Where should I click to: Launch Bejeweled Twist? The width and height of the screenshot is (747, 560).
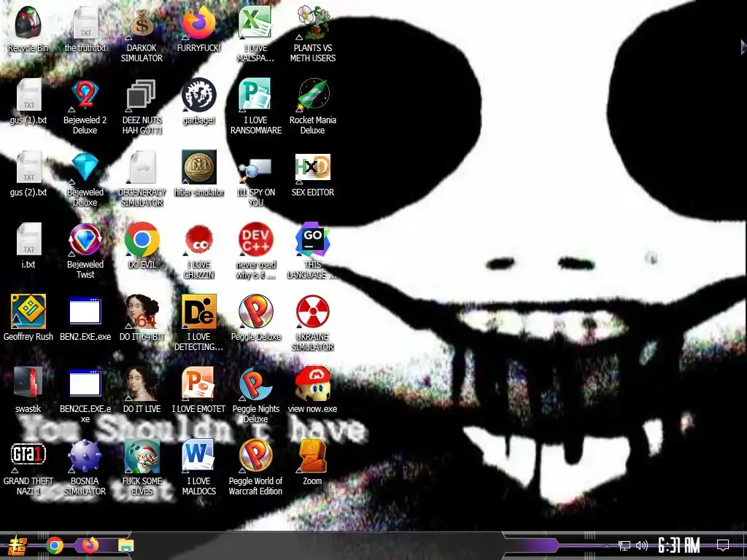coord(85,239)
